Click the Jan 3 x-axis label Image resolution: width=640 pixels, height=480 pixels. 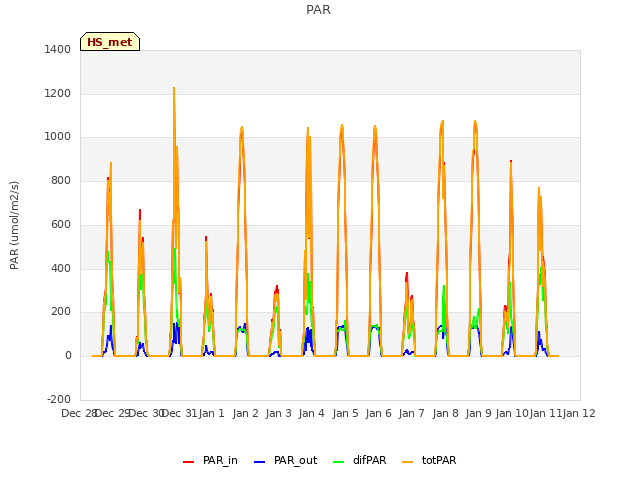click(279, 413)
